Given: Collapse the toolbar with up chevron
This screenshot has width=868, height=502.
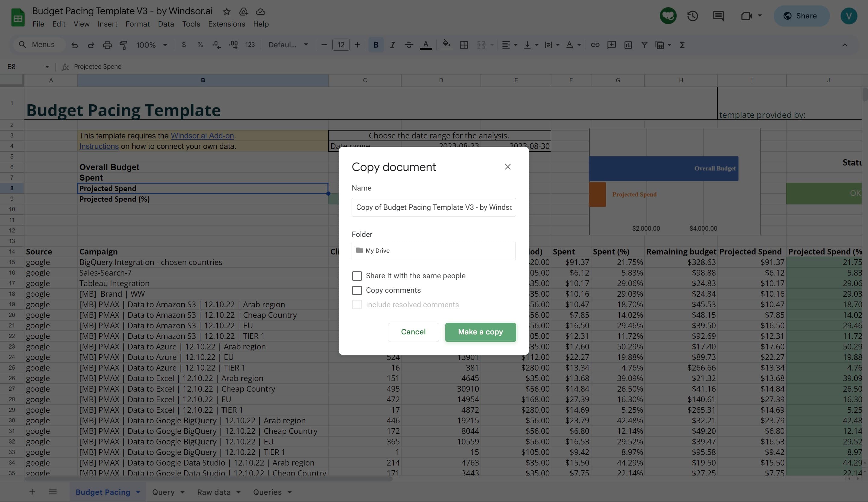Looking at the screenshot, I should (x=845, y=45).
